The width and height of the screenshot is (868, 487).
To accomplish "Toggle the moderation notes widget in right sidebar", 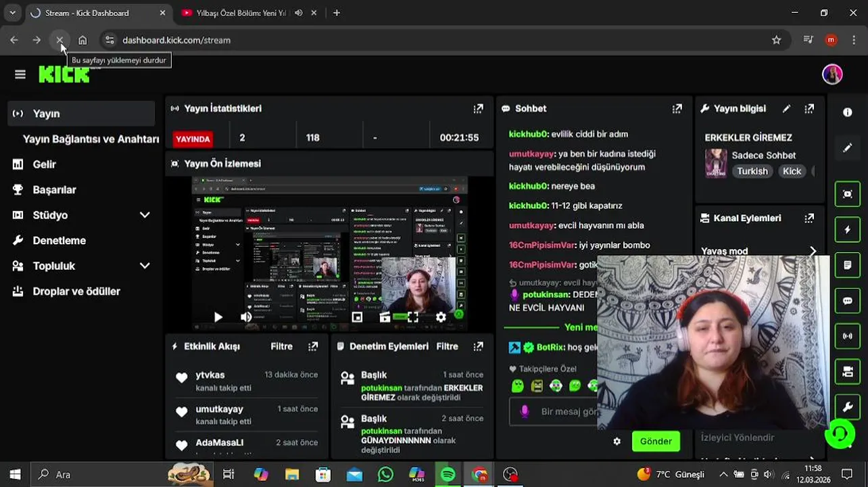I will coord(848,265).
